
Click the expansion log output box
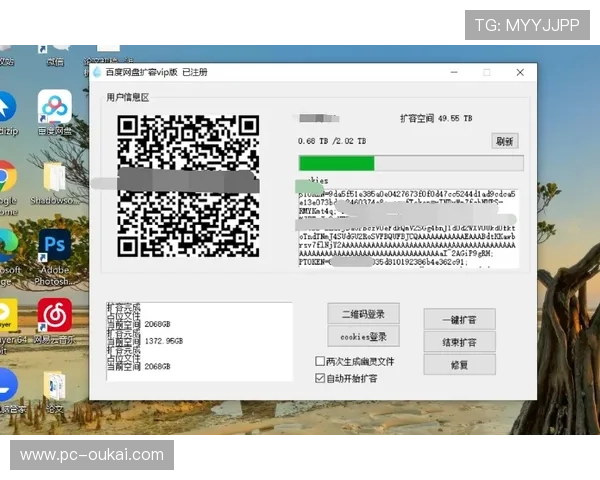pyautogui.click(x=199, y=341)
